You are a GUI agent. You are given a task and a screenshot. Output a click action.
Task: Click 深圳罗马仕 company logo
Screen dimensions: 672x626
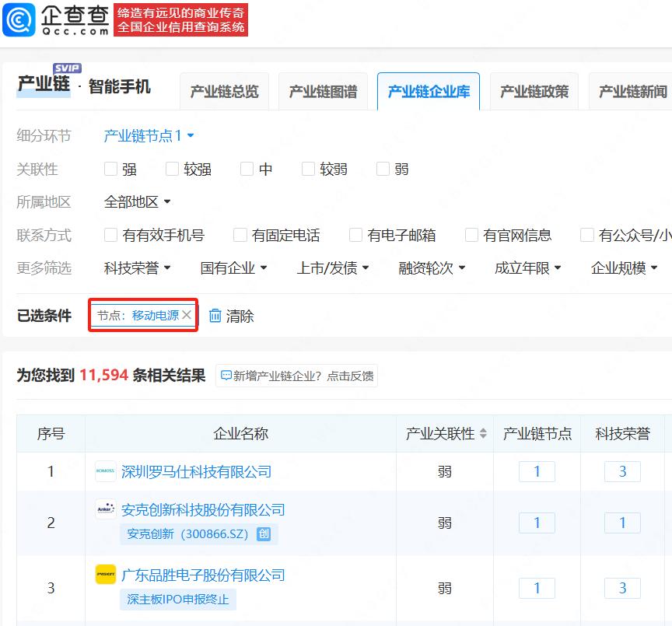tap(106, 471)
